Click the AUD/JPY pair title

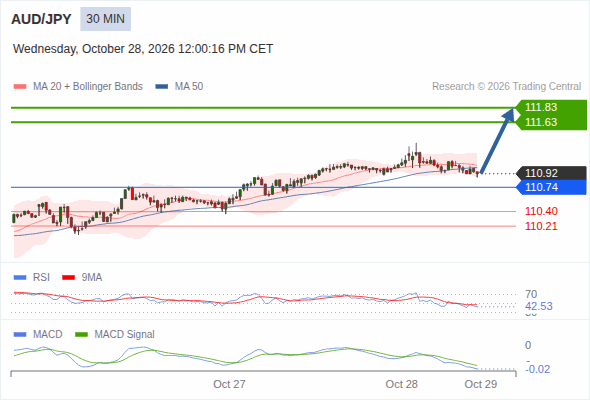(x=41, y=19)
